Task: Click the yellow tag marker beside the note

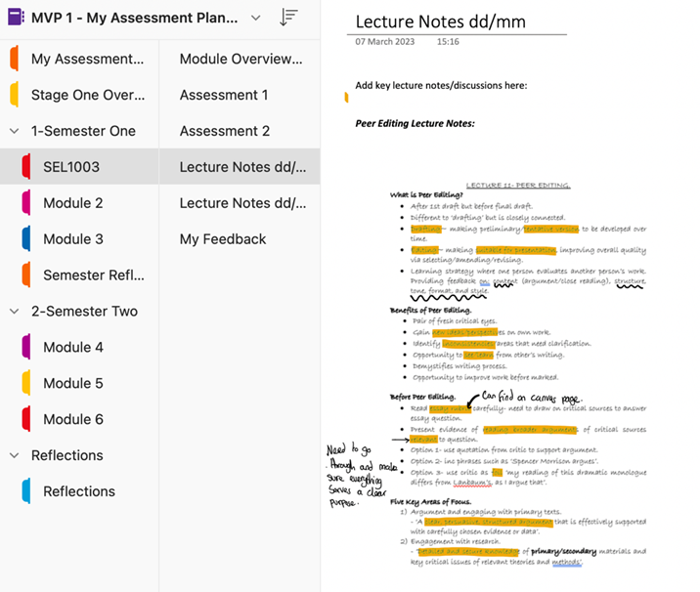Action: click(x=346, y=97)
